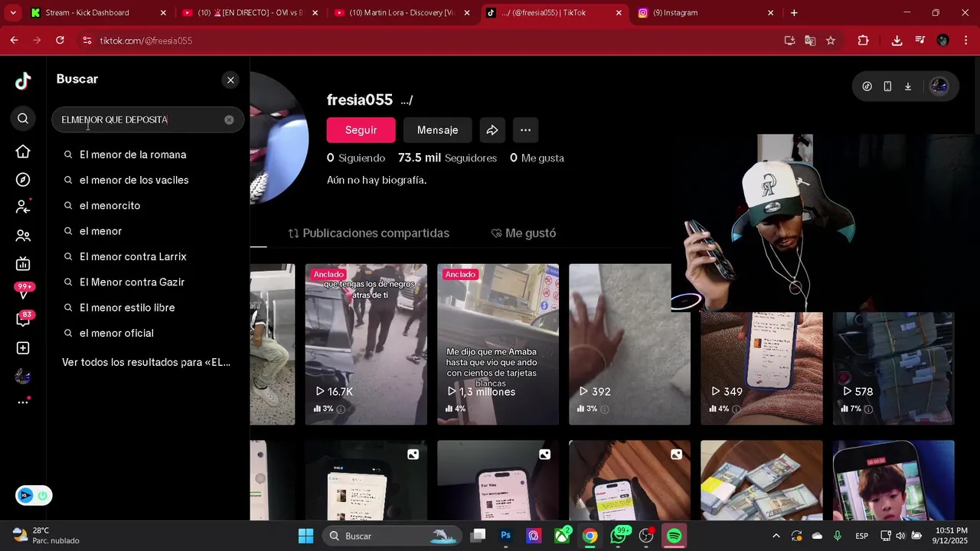The width and height of the screenshot is (980, 551).
Task: Reload the TikTok page
Action: pos(60,41)
